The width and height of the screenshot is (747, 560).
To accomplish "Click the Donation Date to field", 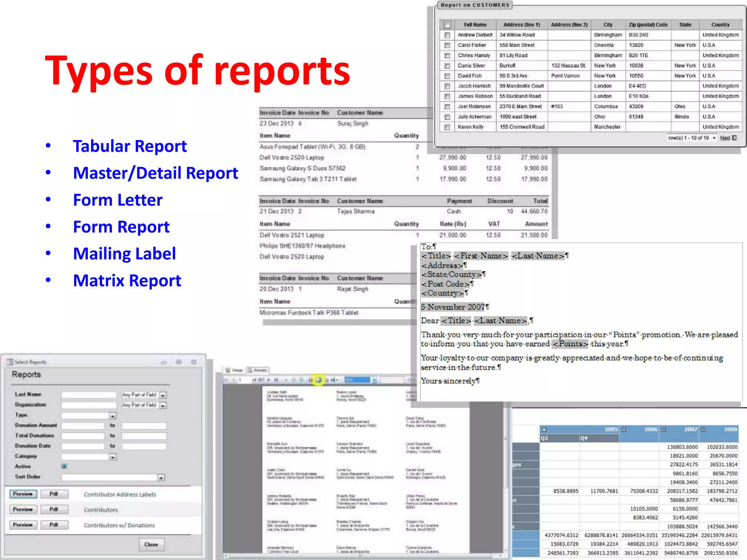I will pyautogui.click(x=144, y=446).
